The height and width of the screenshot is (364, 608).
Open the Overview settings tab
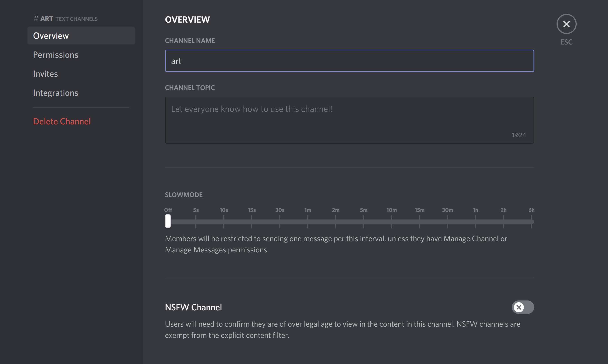[x=81, y=36]
